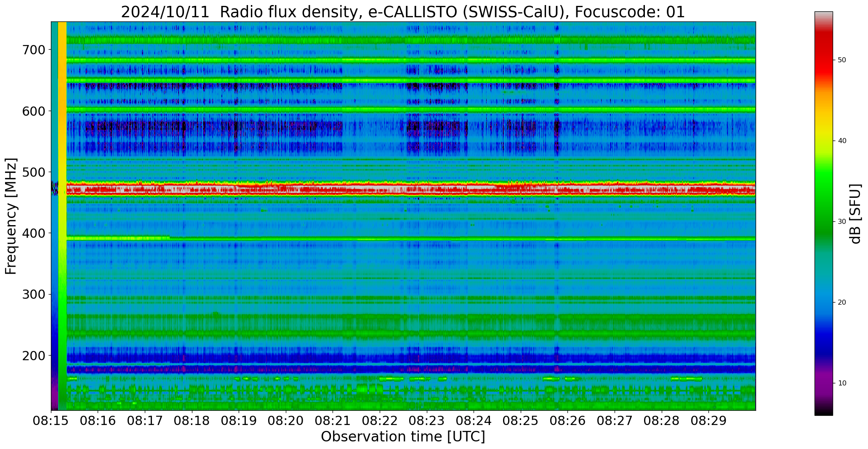Click the 08:22 time tick label
868x449 pixels.
click(x=380, y=420)
